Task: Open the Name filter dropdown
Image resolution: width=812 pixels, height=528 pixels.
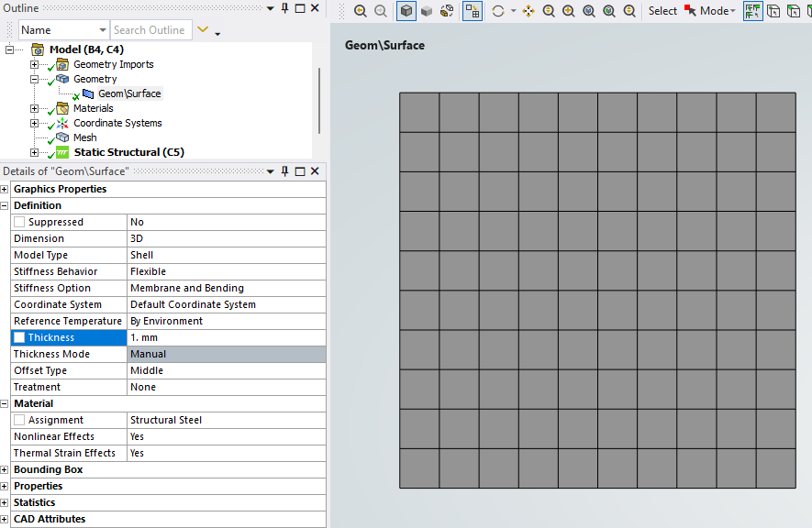Action: (101, 29)
